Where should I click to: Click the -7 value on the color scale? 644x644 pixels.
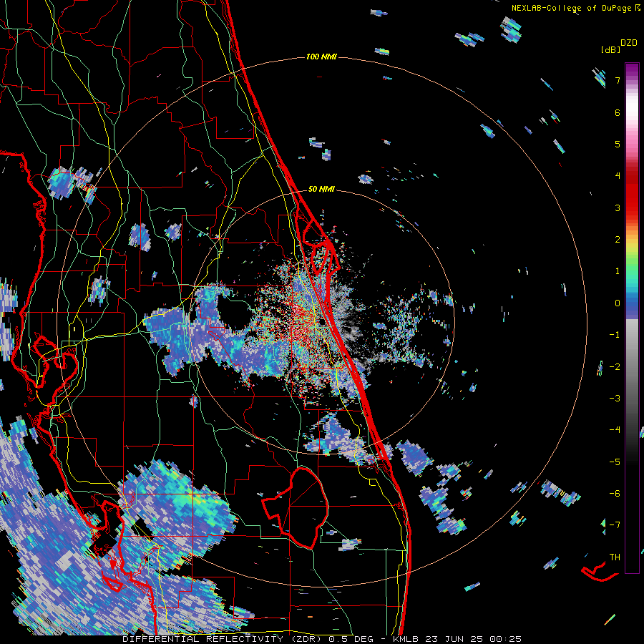point(615,525)
